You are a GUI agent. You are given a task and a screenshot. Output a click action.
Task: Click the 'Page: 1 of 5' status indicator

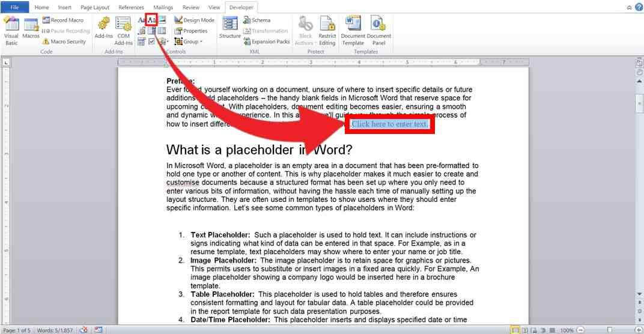click(16, 330)
